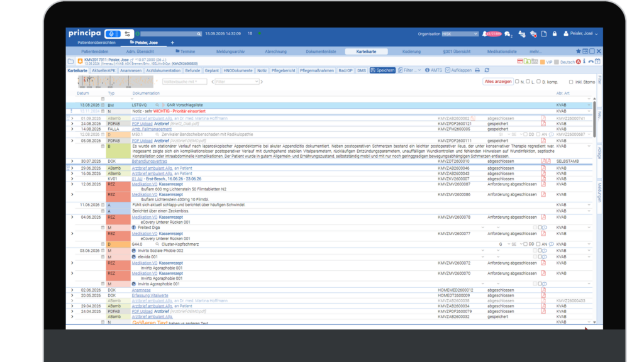Click the lock screen icon

pos(555,34)
